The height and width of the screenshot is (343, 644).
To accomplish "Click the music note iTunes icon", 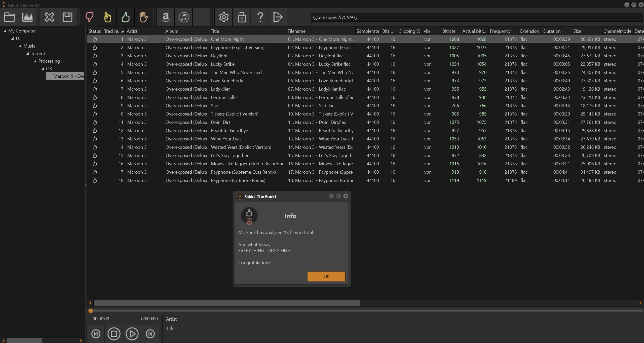I will [184, 17].
